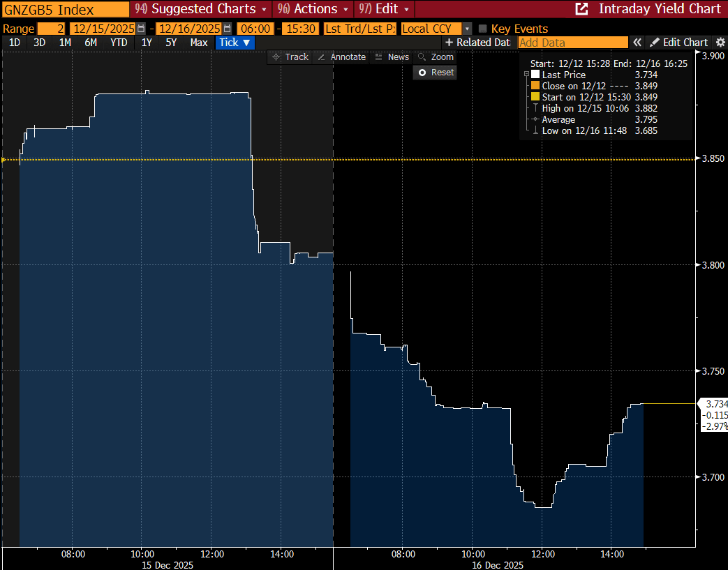The image size is (728, 570).
Task: Click the Start on 12/12 yellow swatch
Action: (x=535, y=97)
